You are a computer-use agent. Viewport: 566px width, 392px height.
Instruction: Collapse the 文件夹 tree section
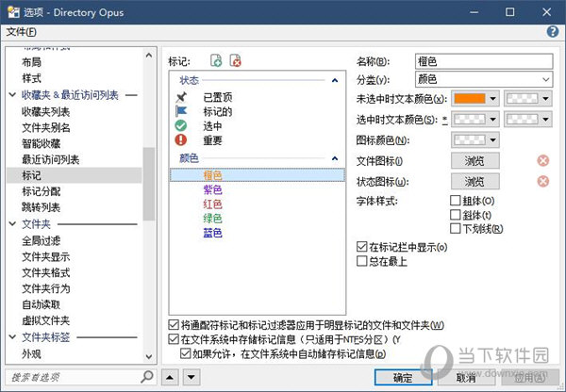[12, 224]
